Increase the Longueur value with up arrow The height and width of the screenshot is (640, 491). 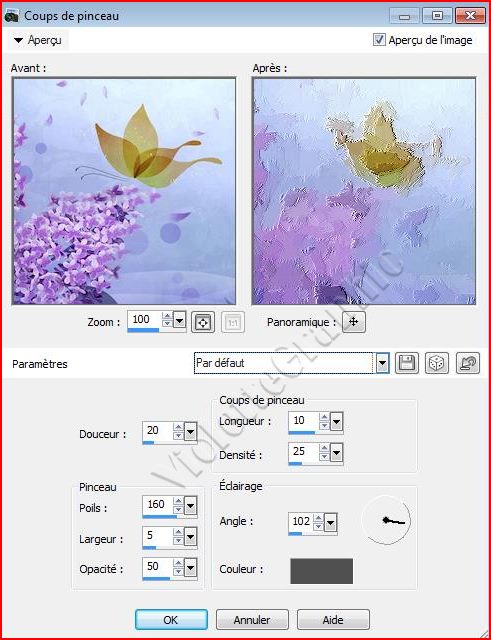point(324,417)
